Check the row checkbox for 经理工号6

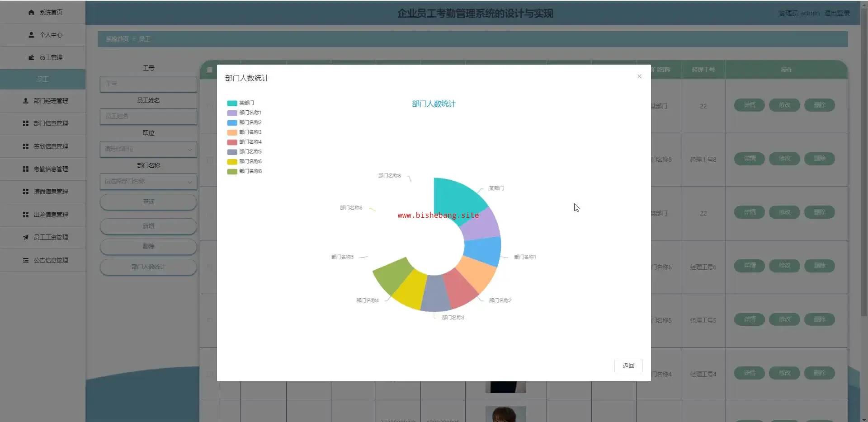tap(210, 267)
